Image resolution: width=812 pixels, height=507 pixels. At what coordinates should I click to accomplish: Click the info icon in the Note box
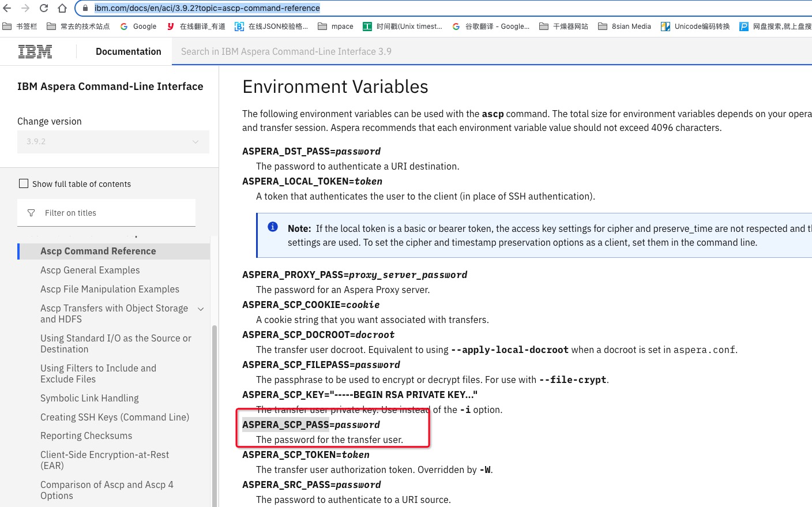(x=273, y=227)
